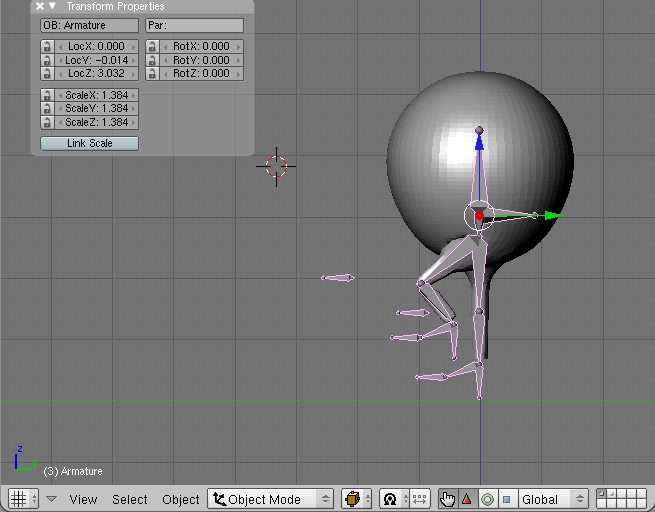This screenshot has height=512, width=655.
Task: Toggle the ScaleY lock icon
Action: point(47,108)
